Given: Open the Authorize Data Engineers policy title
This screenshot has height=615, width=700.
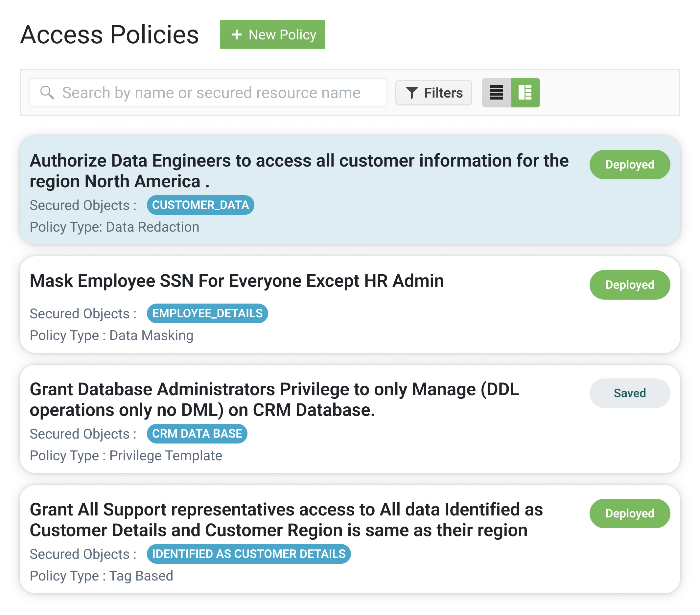Looking at the screenshot, I should tap(299, 171).
